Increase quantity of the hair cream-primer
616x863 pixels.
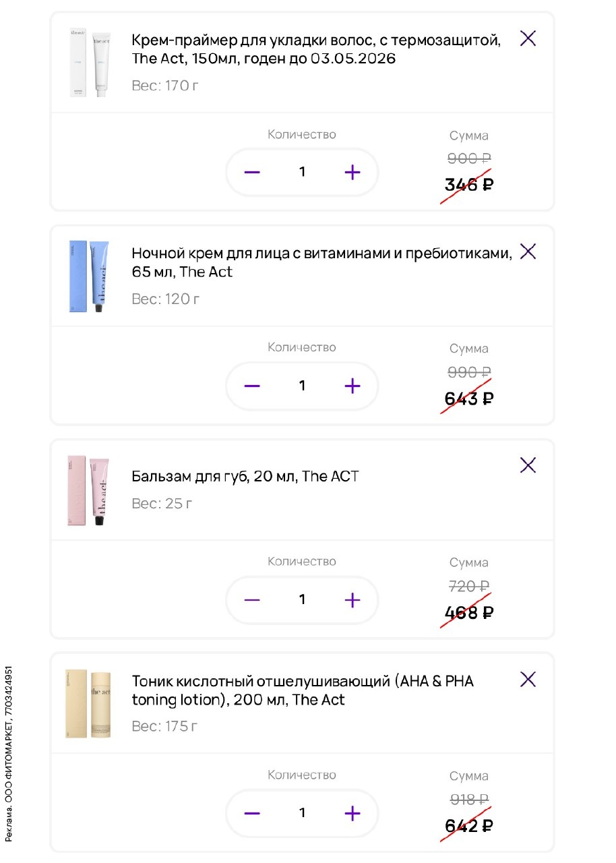coord(352,173)
